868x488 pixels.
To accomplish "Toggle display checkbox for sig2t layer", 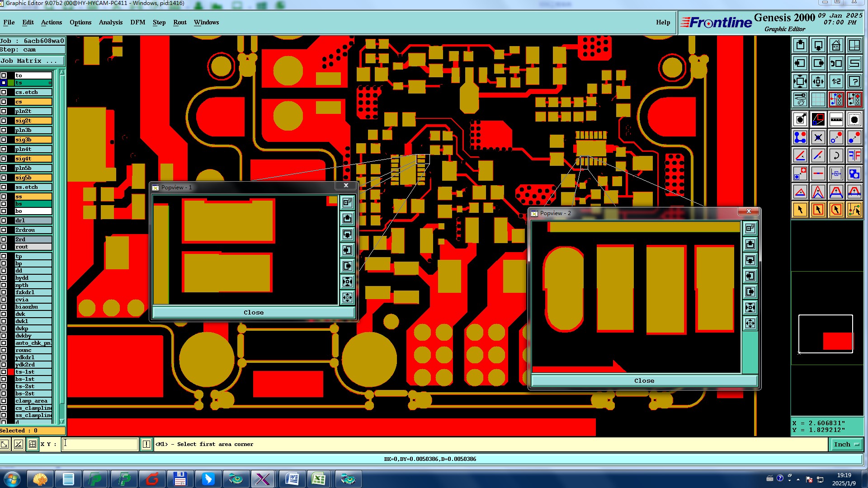I will (x=4, y=121).
